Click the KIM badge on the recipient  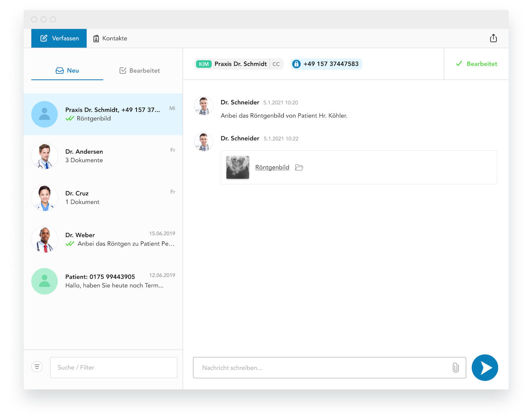[204, 64]
